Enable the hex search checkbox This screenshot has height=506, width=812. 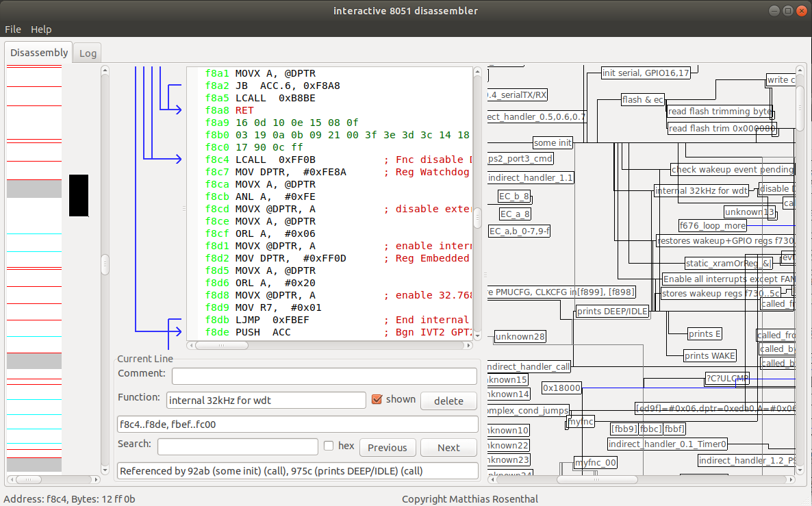coord(329,446)
